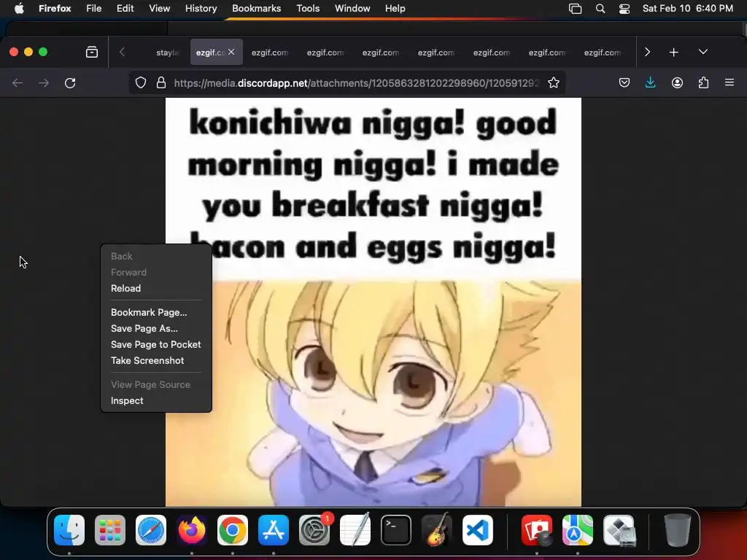Image resolution: width=747 pixels, height=560 pixels.
Task: Open Spotlight search in menu bar
Action: (x=600, y=9)
